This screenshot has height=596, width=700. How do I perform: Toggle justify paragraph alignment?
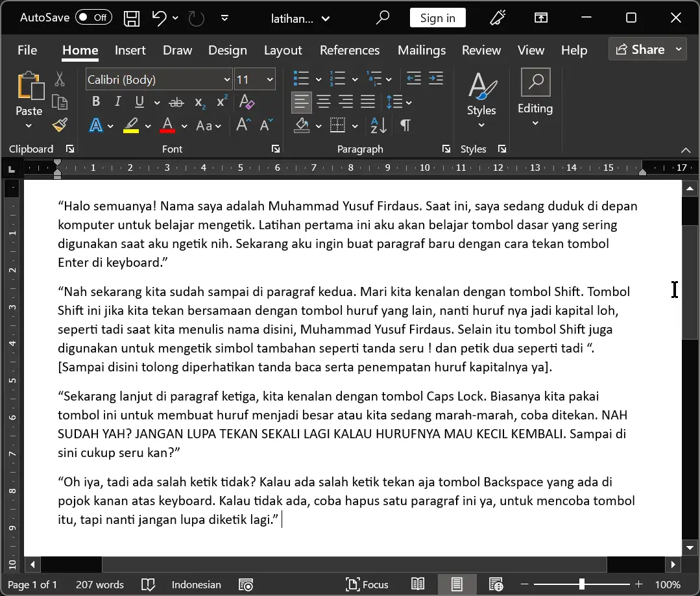(367, 101)
